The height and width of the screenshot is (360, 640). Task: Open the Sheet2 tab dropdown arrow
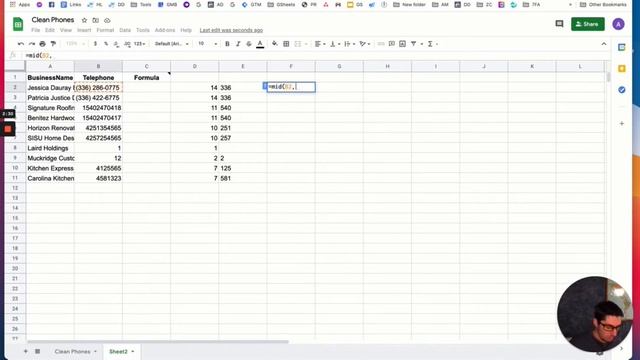pos(133,351)
